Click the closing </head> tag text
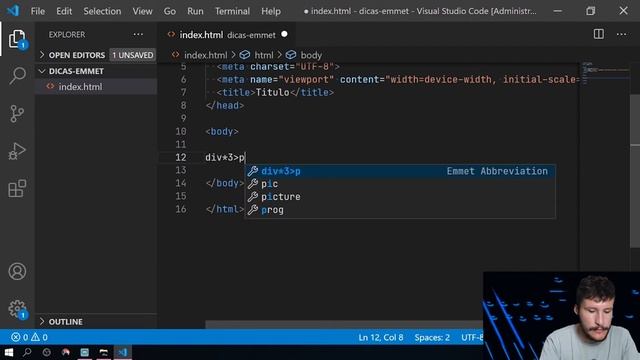This screenshot has width=640, height=360. (225, 105)
